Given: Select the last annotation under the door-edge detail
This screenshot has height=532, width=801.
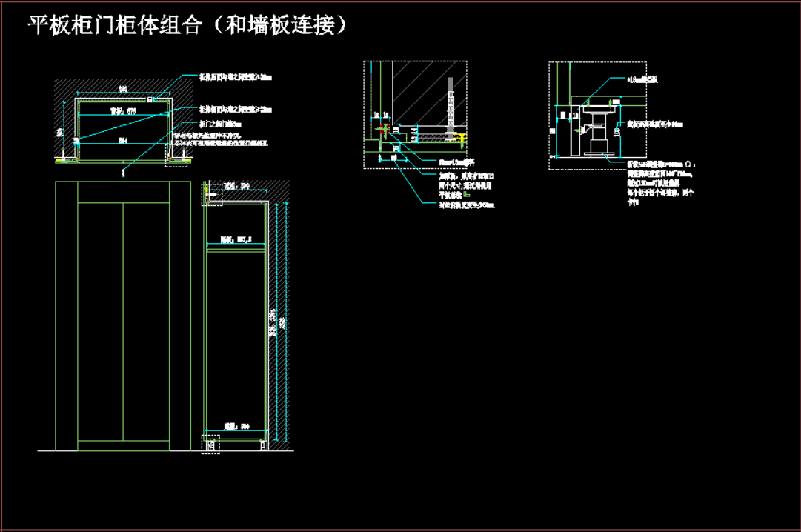Looking at the screenshot, I should click(x=466, y=205).
